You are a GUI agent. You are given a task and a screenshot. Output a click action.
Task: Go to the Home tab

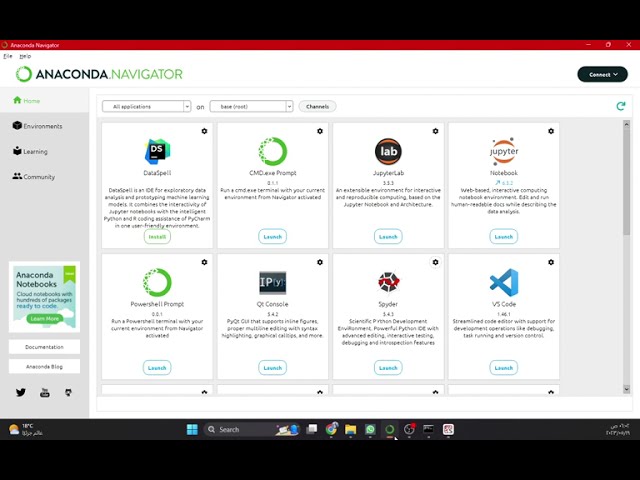point(44,100)
